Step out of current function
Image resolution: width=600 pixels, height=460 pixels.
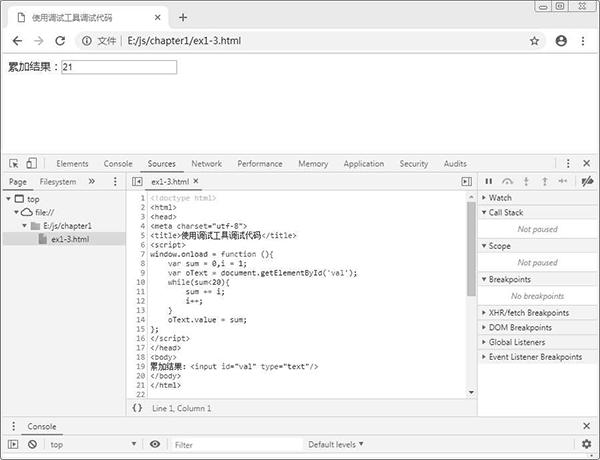click(x=545, y=181)
